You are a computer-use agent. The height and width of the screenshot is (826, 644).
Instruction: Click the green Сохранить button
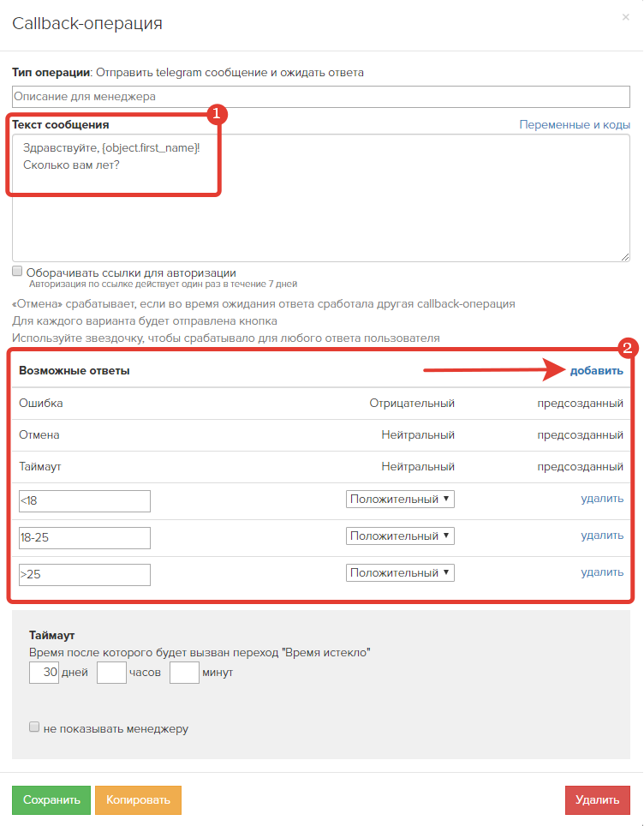pos(51,799)
